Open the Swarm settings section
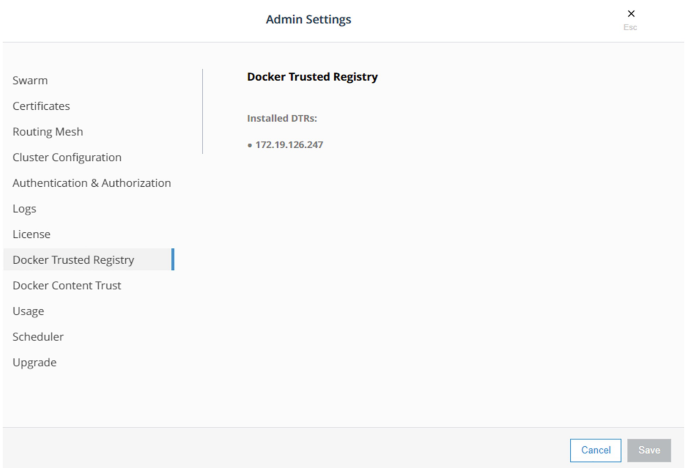The image size is (685, 468). [x=30, y=80]
